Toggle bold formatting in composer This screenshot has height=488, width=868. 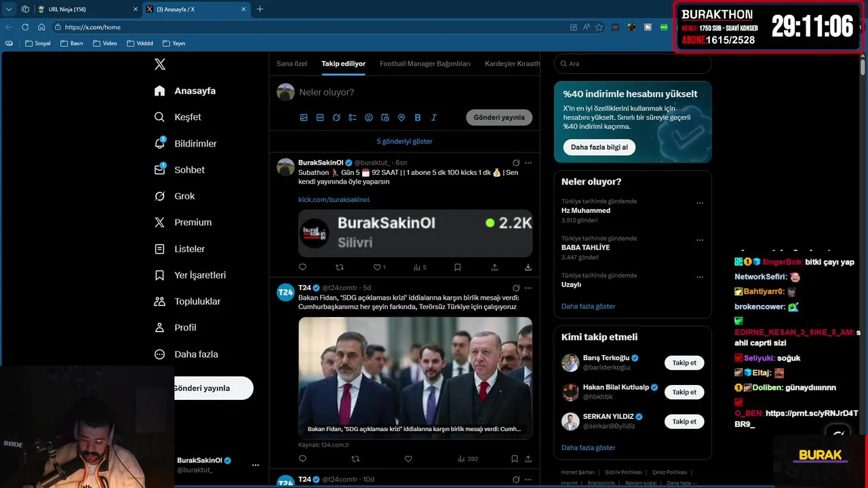coord(418,117)
